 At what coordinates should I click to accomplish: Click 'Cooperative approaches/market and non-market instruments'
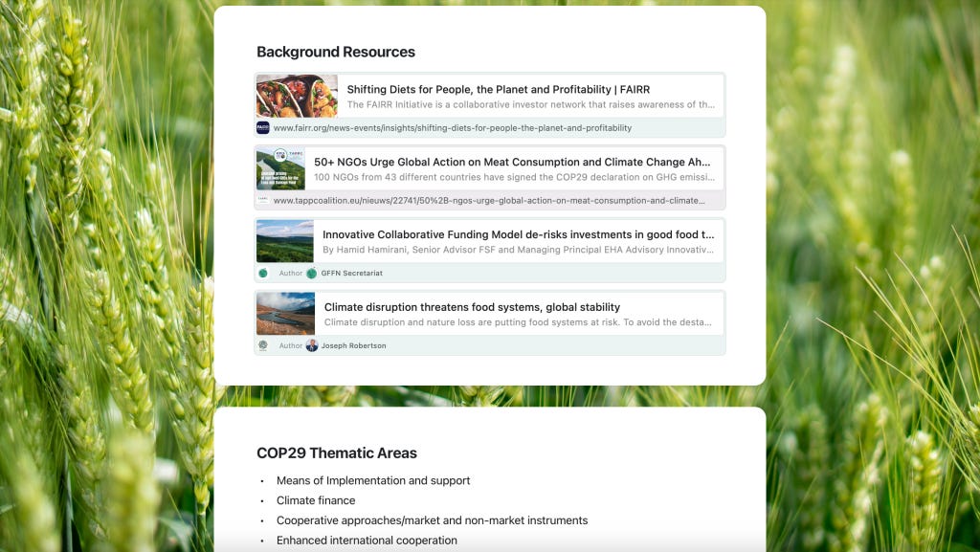point(432,520)
